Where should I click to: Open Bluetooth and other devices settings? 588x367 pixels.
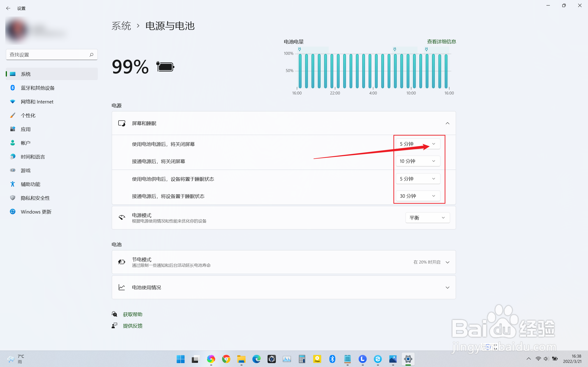pyautogui.click(x=38, y=88)
